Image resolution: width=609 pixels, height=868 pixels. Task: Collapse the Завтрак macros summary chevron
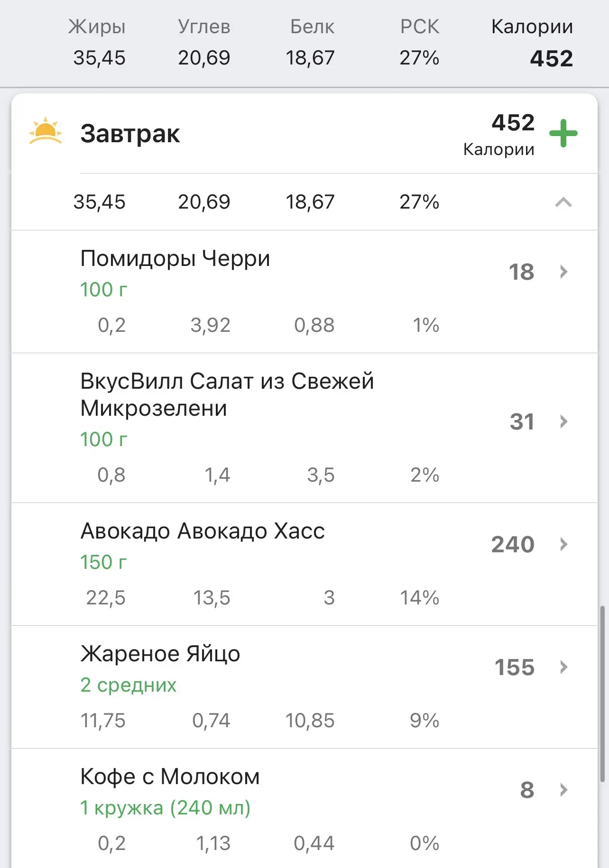click(563, 202)
